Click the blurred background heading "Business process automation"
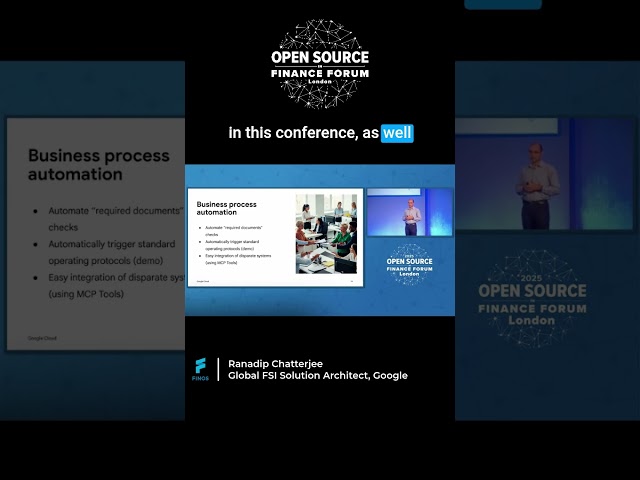The image size is (640, 480). tap(99, 165)
